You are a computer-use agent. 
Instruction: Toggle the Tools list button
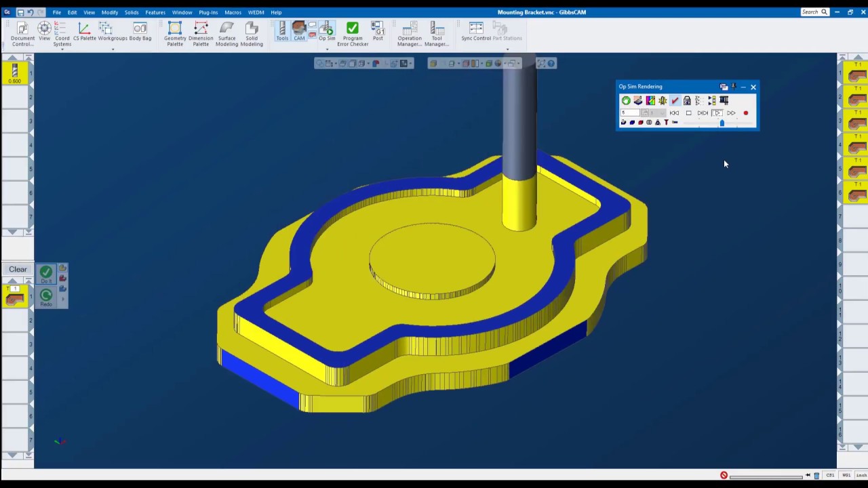point(282,31)
